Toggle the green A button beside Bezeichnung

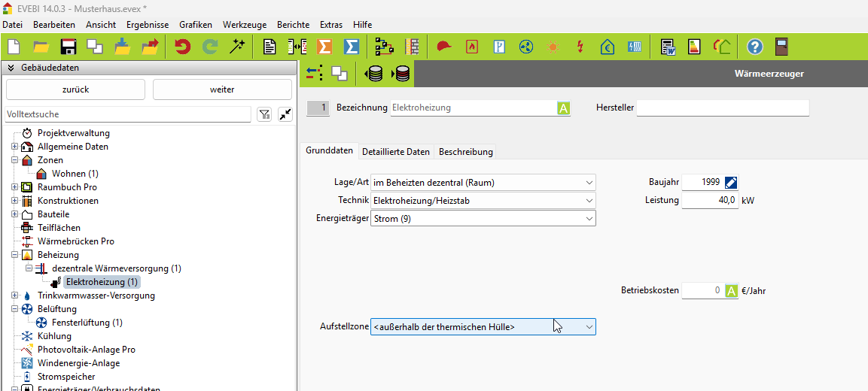tap(563, 108)
